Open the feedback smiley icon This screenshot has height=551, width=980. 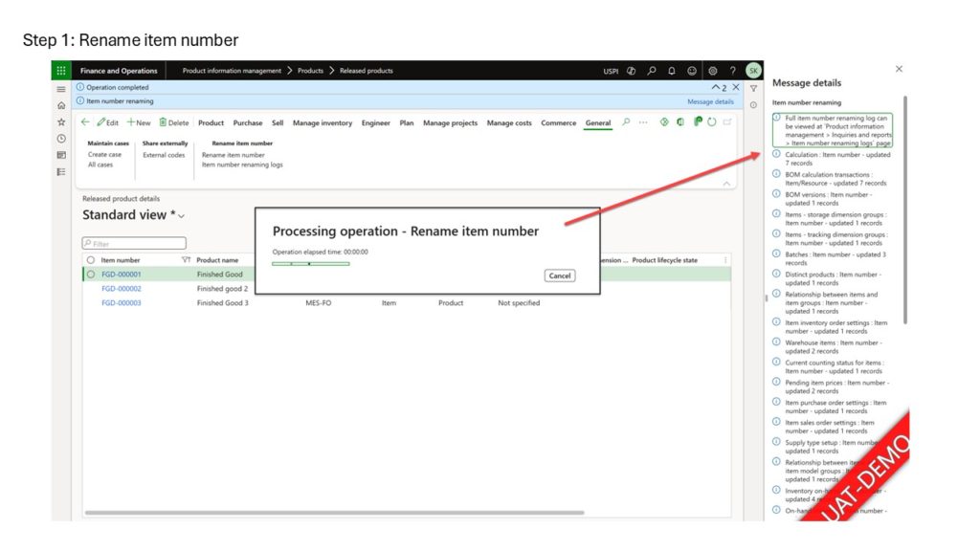click(x=692, y=71)
